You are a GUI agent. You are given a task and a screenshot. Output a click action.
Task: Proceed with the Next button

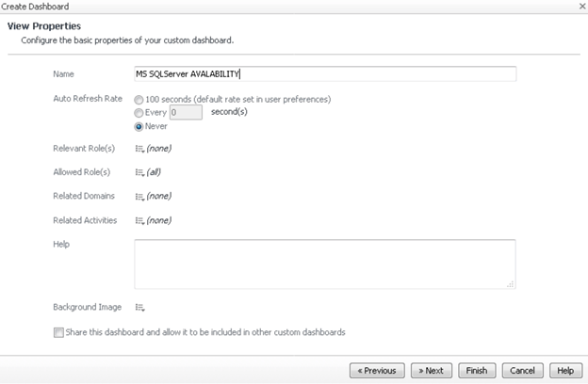pos(432,371)
